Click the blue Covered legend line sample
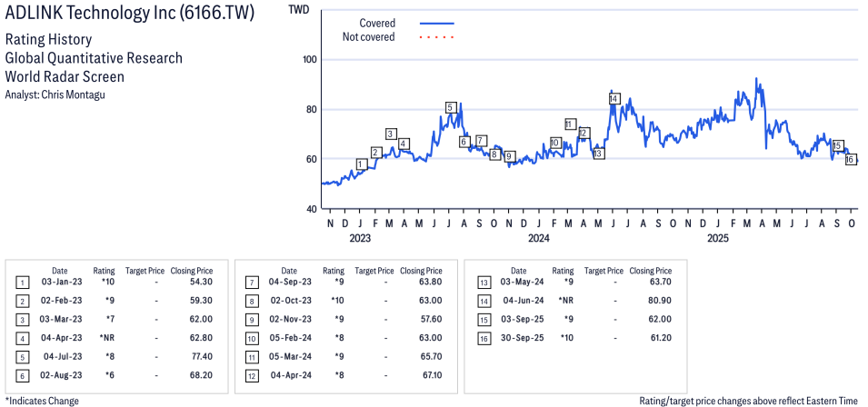This screenshot has height=407, width=868. (437, 23)
